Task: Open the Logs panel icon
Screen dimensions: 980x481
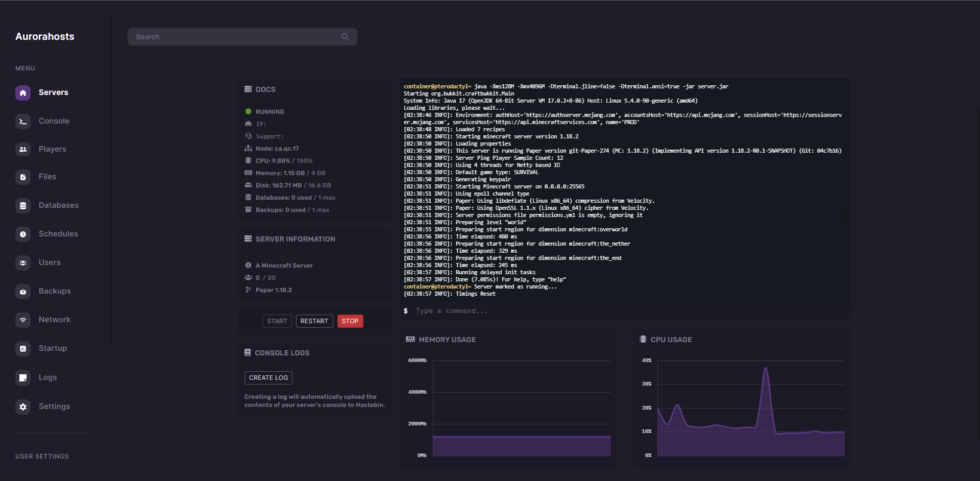Action: pyautogui.click(x=23, y=377)
